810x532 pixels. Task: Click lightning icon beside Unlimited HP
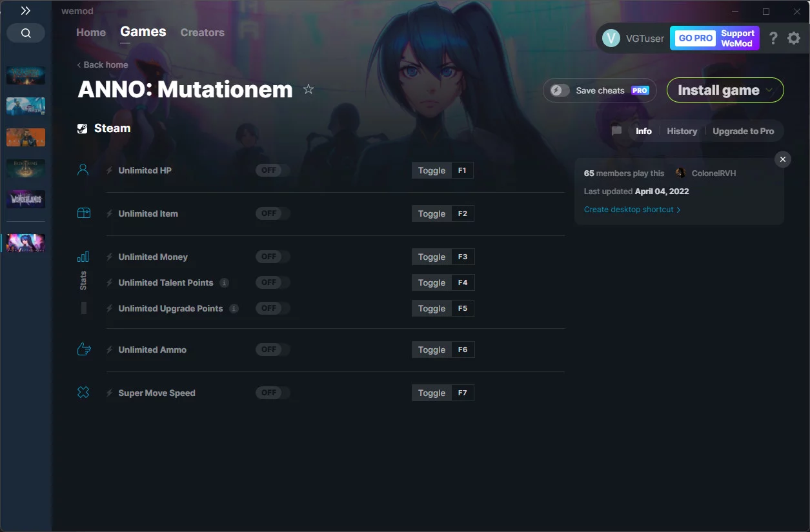tap(110, 170)
